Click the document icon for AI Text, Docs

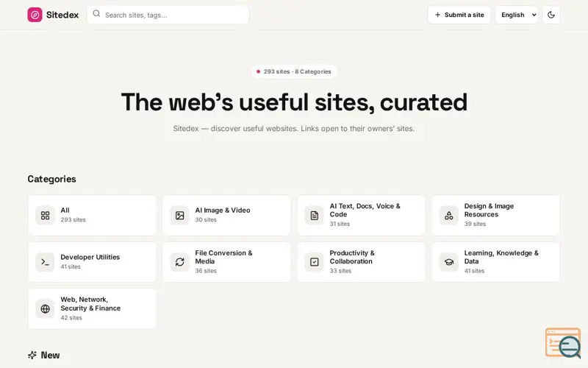pyautogui.click(x=315, y=215)
